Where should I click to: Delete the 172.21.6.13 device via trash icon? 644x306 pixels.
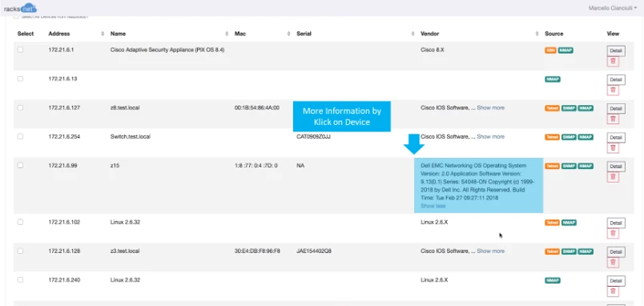[613, 90]
